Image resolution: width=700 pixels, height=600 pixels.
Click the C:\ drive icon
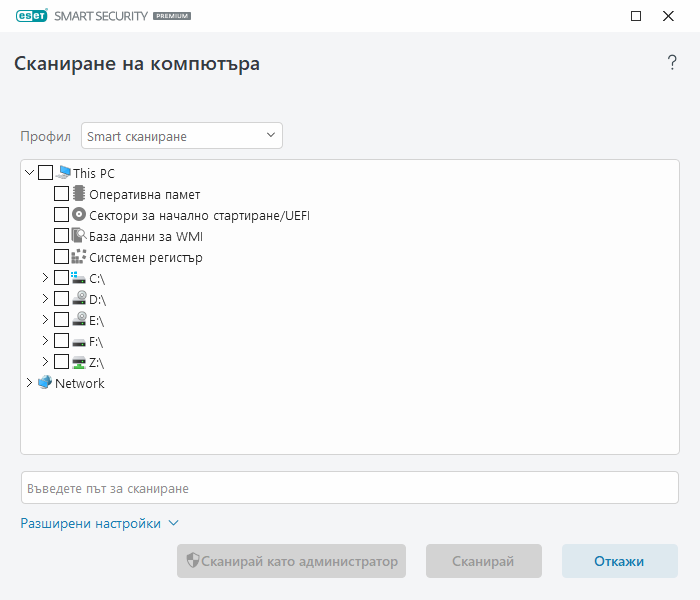[x=79, y=278]
